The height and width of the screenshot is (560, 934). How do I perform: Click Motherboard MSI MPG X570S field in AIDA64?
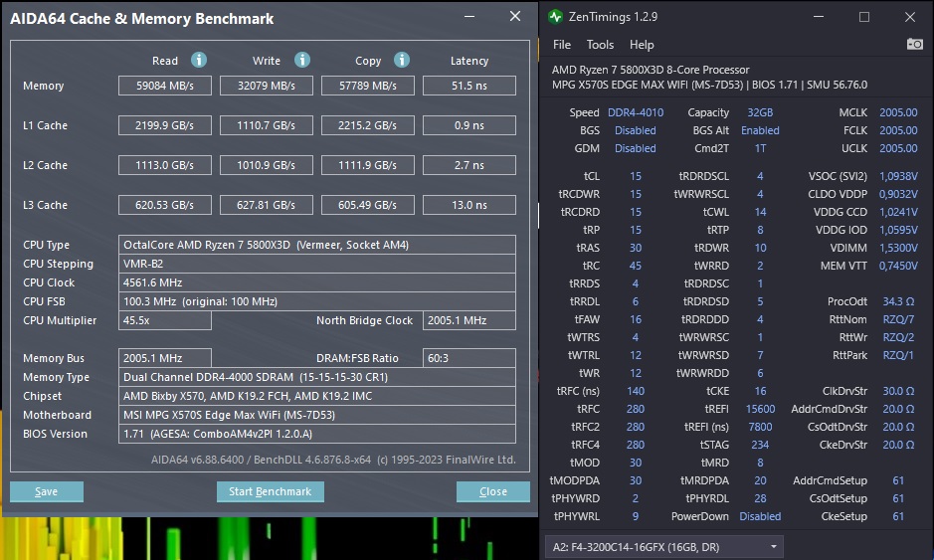point(317,415)
